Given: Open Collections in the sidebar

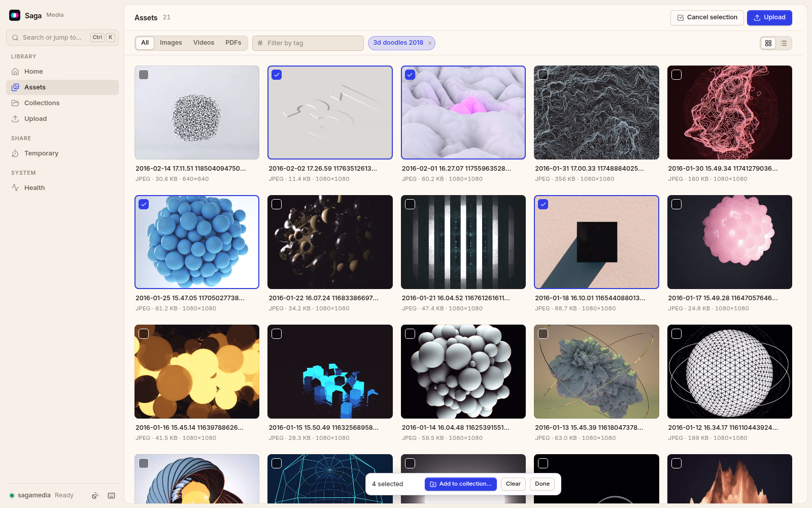Looking at the screenshot, I should coord(62,103).
